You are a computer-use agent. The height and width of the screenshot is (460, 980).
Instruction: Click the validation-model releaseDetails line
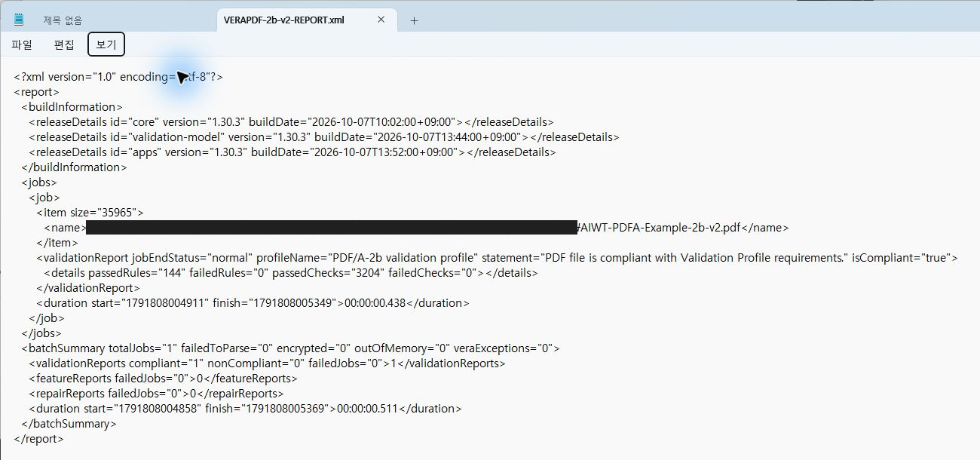coord(324,137)
